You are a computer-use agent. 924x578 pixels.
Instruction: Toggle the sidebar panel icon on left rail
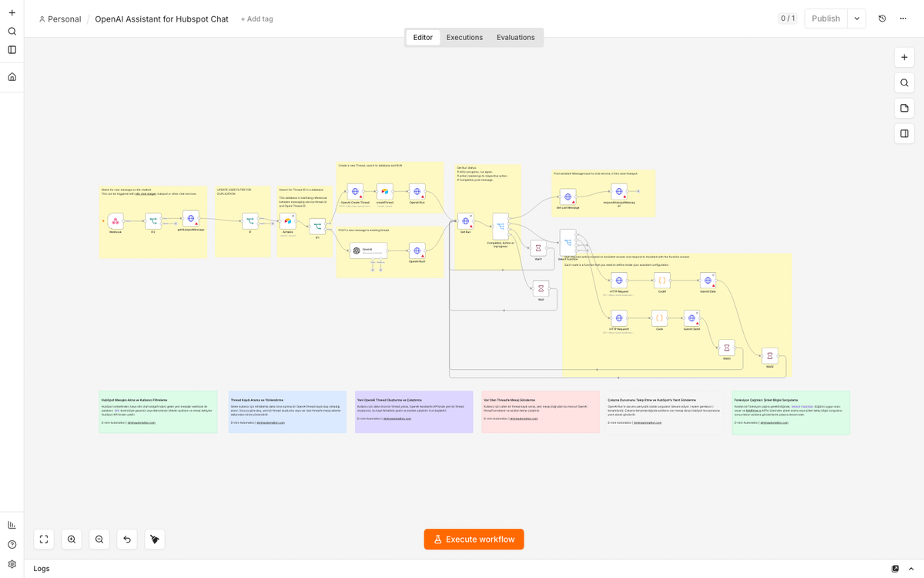pyautogui.click(x=12, y=49)
